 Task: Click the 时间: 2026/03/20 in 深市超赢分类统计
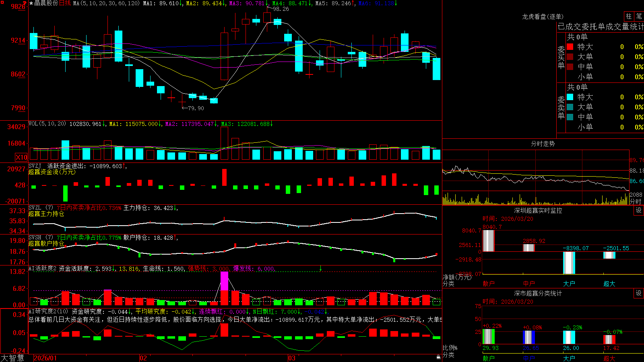click(508, 302)
